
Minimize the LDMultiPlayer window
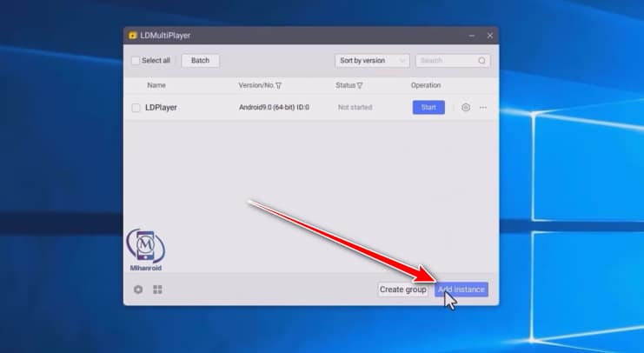[472, 36]
